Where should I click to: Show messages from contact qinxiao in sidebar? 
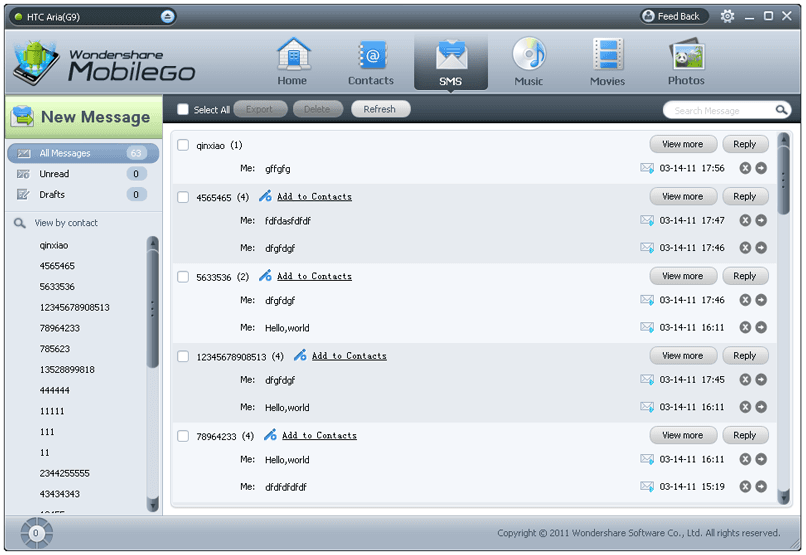[54, 245]
